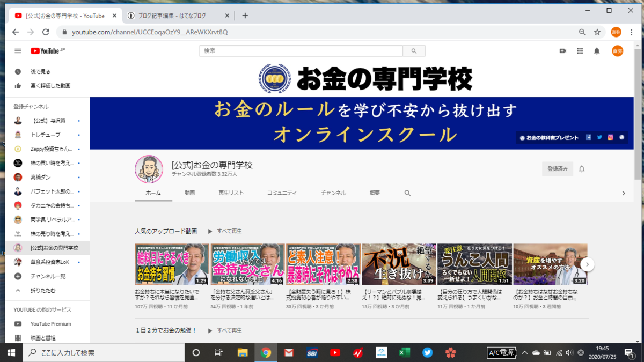644x362 pixels.
Task: Bookmark this page with the star
Action: 597,32
